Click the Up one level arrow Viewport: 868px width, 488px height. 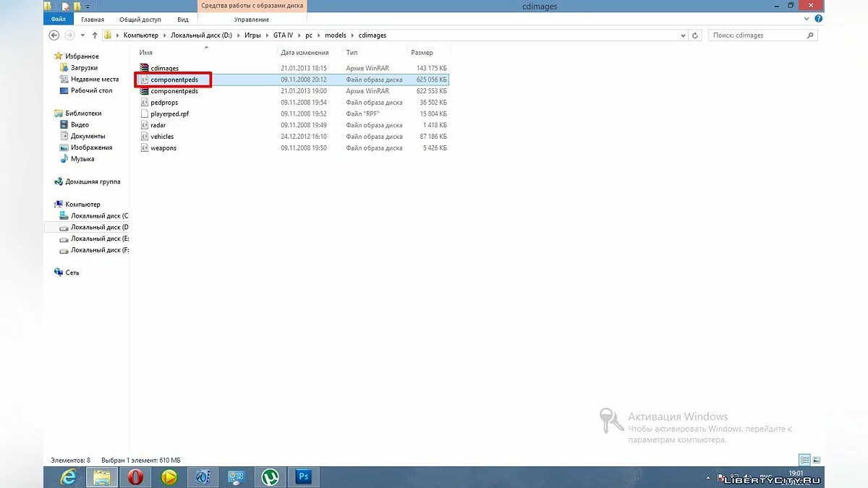94,35
